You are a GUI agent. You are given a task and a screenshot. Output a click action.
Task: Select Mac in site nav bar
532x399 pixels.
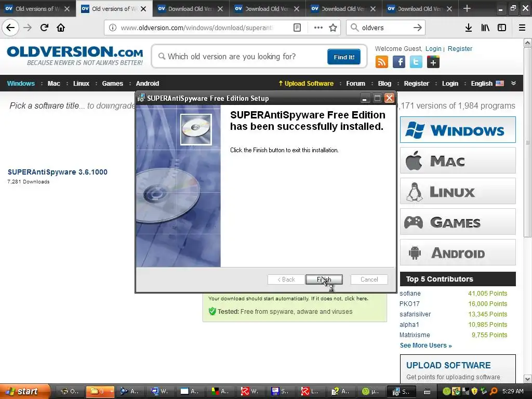click(54, 84)
